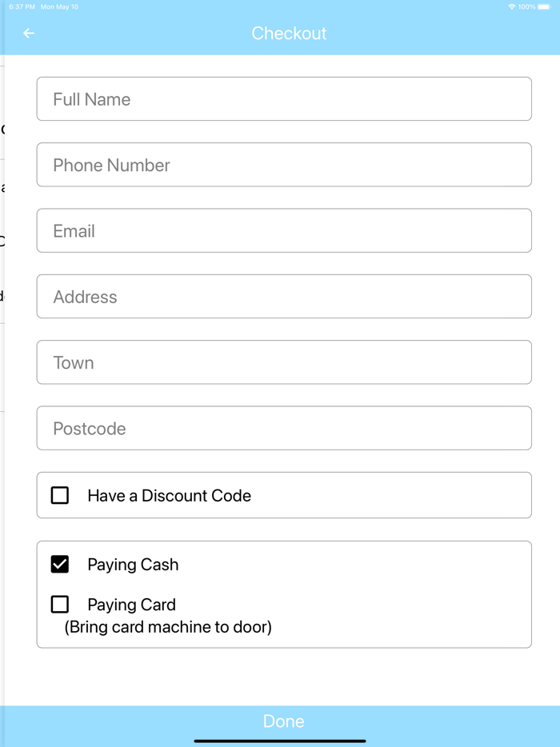
Task: Click the home indicator bar
Action: point(280,741)
